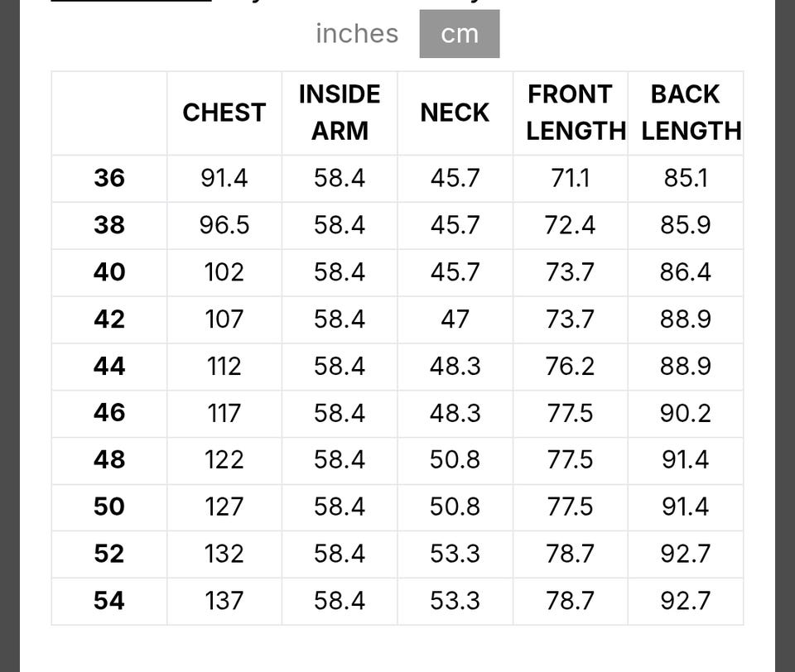Screen dimensions: 795x672
Task: Select the size 36 row label
Action: (x=109, y=178)
